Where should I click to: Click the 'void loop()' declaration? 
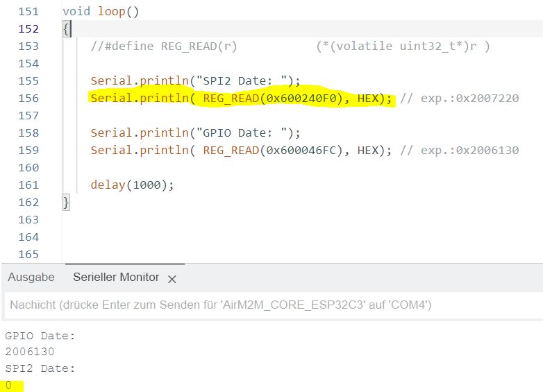click(x=101, y=11)
